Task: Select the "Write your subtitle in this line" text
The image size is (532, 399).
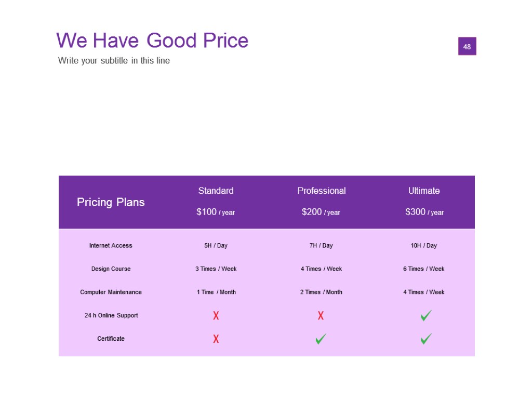Action: [114, 60]
